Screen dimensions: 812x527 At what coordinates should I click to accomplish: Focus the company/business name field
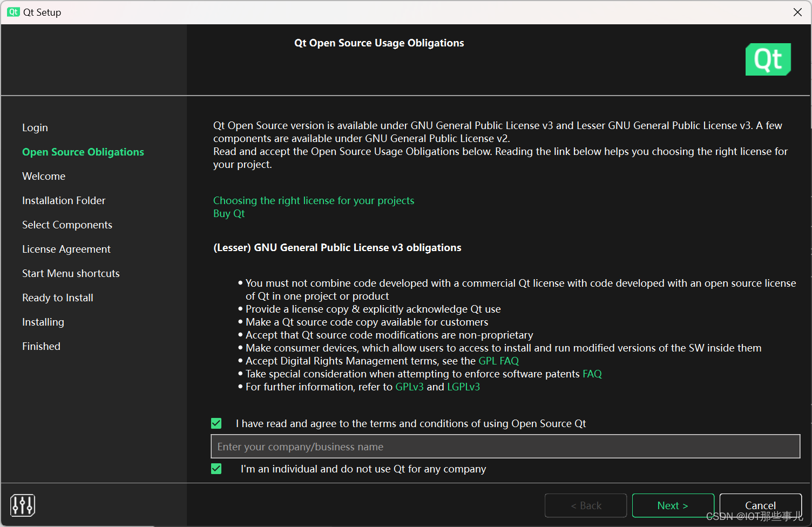click(x=505, y=447)
